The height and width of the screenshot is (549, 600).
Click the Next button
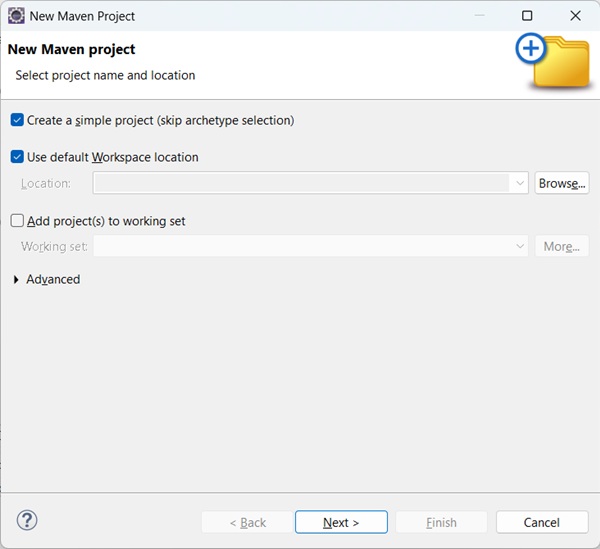(x=341, y=522)
